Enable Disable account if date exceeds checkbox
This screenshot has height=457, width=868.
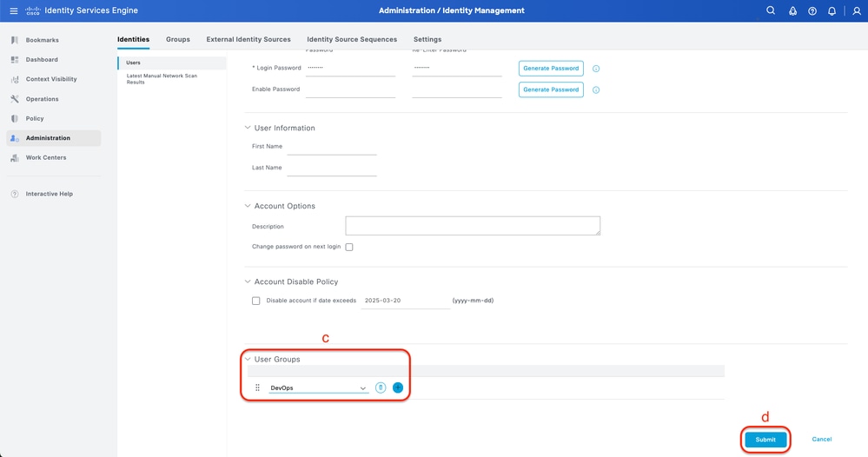(255, 301)
